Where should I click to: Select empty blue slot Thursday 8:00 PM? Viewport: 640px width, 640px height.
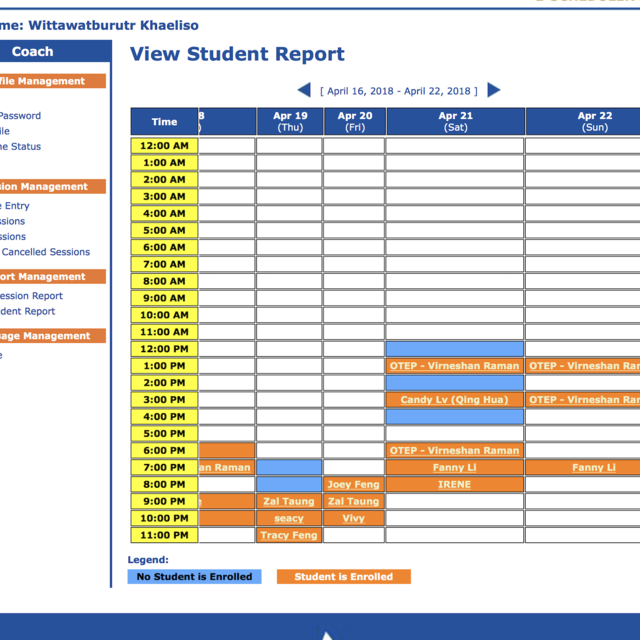289,484
